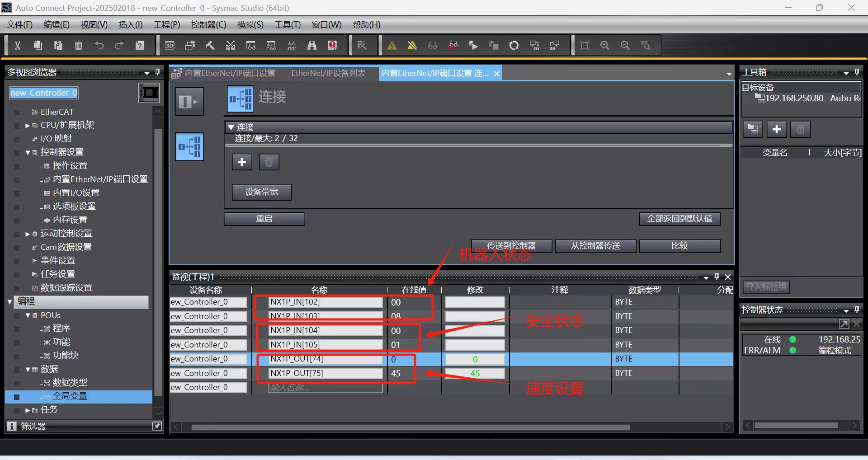Click the Fit to window zoom icon
The width and height of the screenshot is (868, 460).
pyautogui.click(x=585, y=45)
